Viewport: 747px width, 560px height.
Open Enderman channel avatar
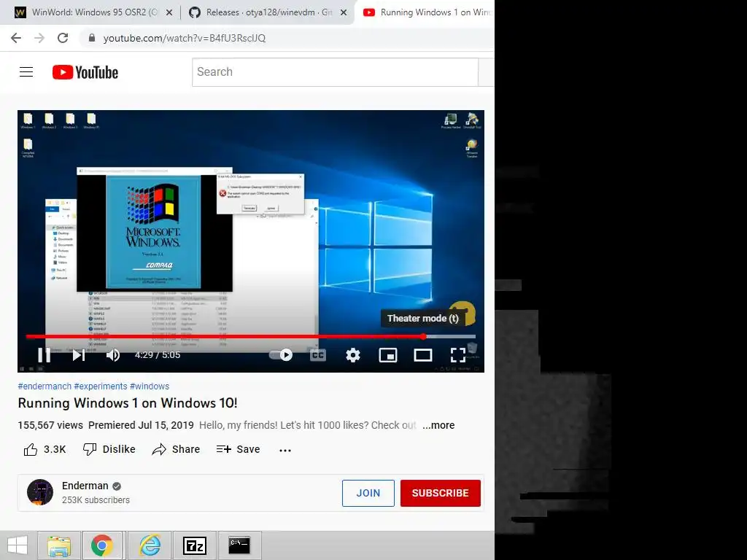(40, 492)
